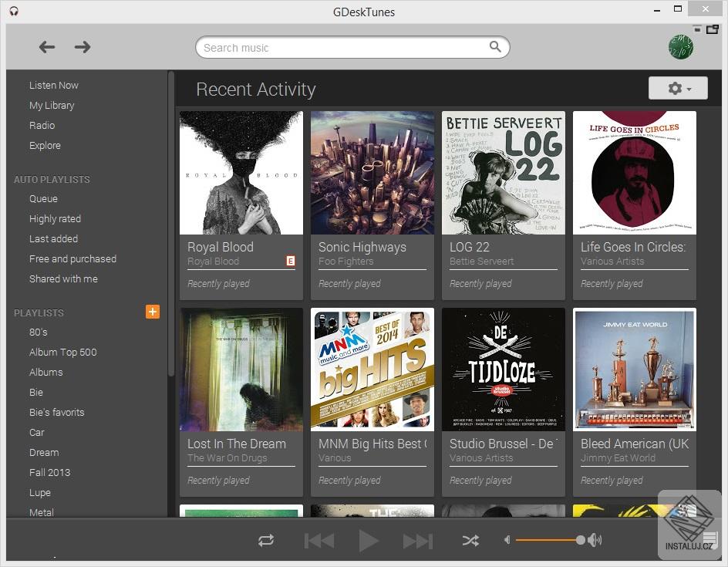Open the settings gear dropdown
This screenshot has height=567, width=728.
[x=678, y=88]
